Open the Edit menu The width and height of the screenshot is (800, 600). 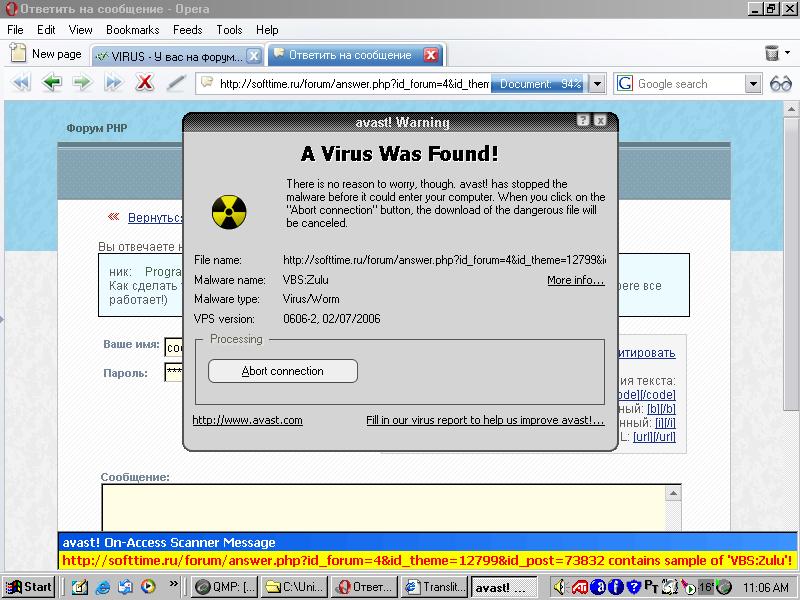pyautogui.click(x=46, y=30)
